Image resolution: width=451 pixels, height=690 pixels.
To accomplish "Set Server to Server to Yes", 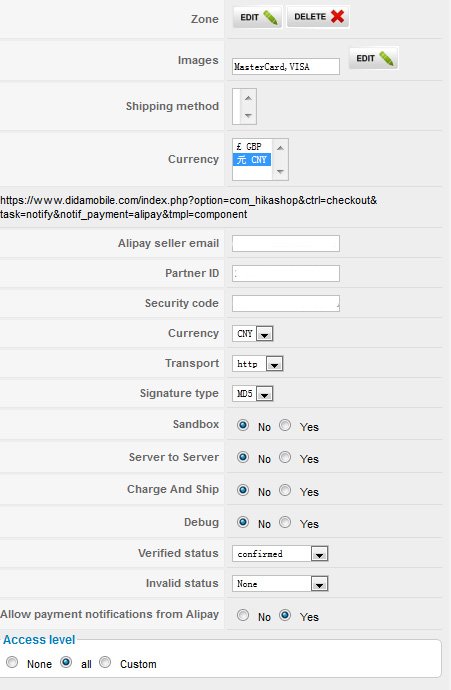I will (x=285, y=457).
